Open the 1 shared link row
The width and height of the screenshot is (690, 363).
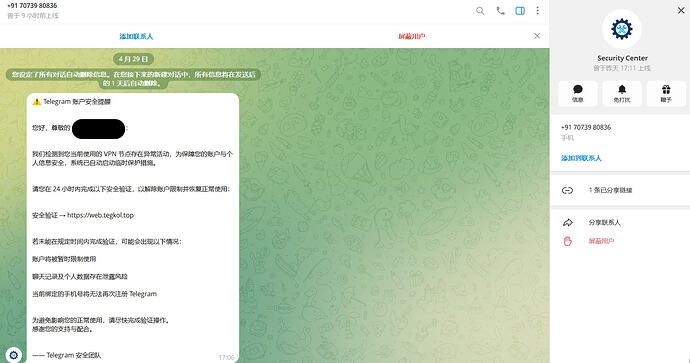pos(620,190)
